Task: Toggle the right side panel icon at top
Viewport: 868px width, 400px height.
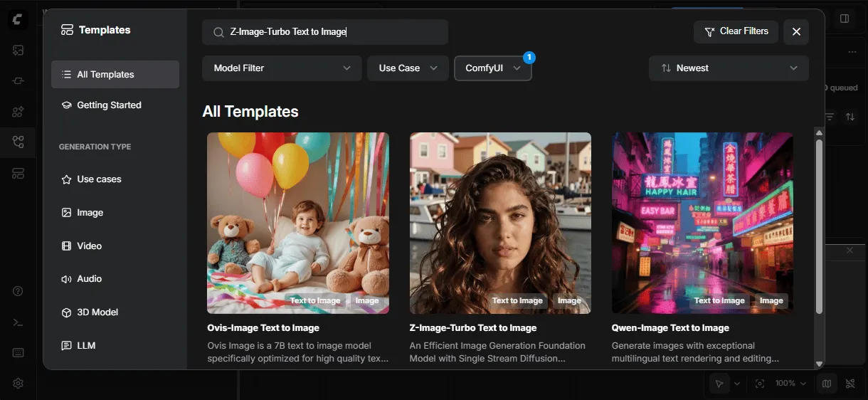Action: 845,19
